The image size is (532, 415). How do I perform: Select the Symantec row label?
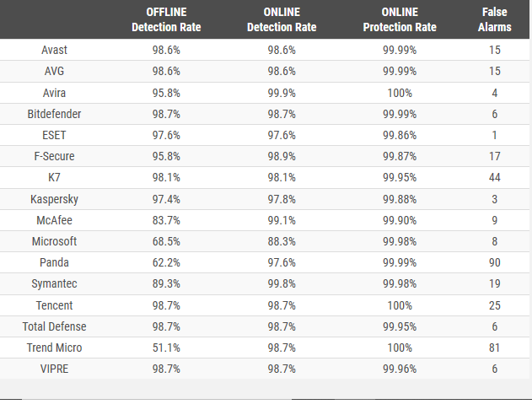pos(55,284)
